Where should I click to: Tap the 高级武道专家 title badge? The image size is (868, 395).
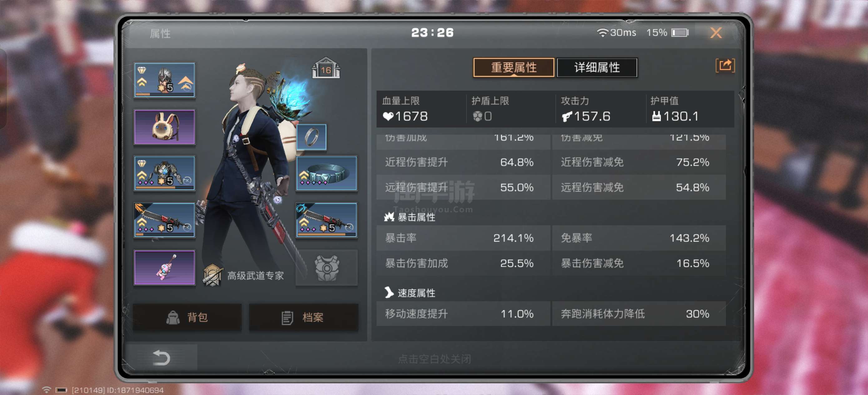(x=244, y=275)
